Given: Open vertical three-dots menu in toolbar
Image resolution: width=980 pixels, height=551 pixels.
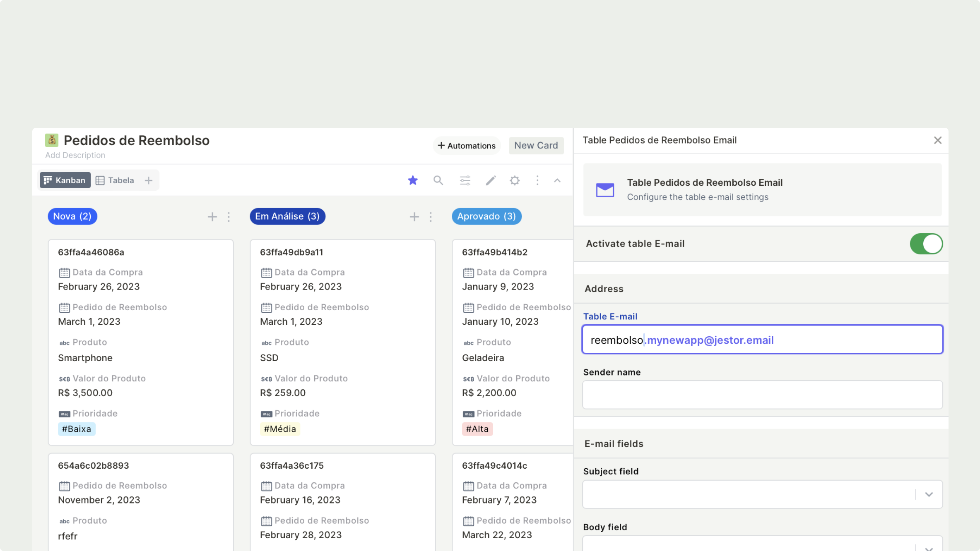Looking at the screenshot, I should pyautogui.click(x=537, y=180).
